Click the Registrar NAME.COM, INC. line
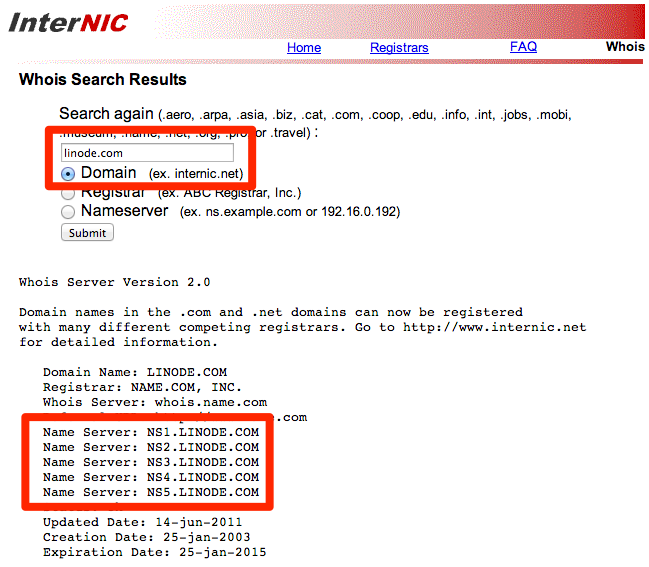Screen dimensions: 649x567 142,387
